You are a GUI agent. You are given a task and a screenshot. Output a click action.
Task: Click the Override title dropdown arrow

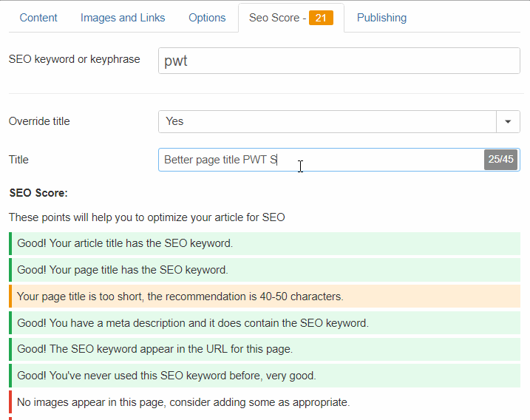508,121
